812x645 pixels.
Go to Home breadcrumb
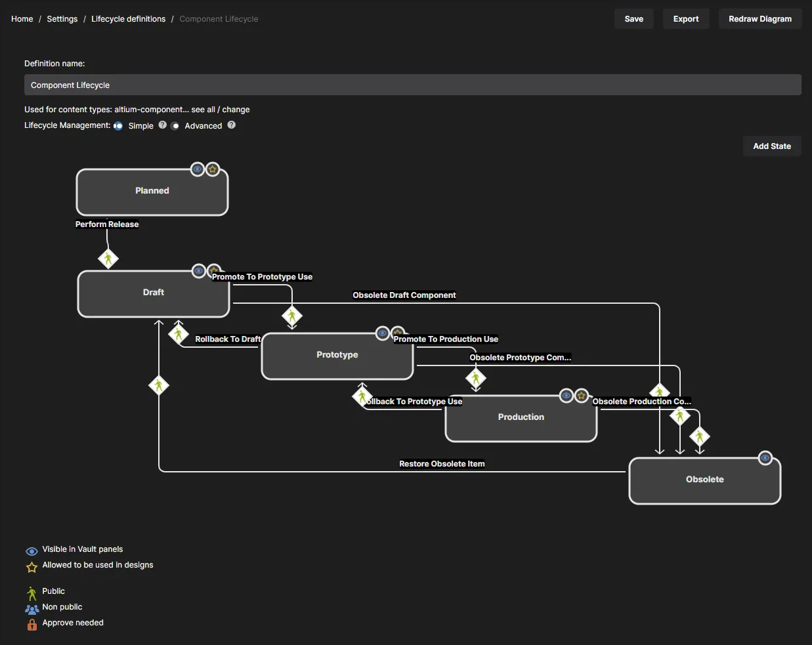[x=22, y=19]
